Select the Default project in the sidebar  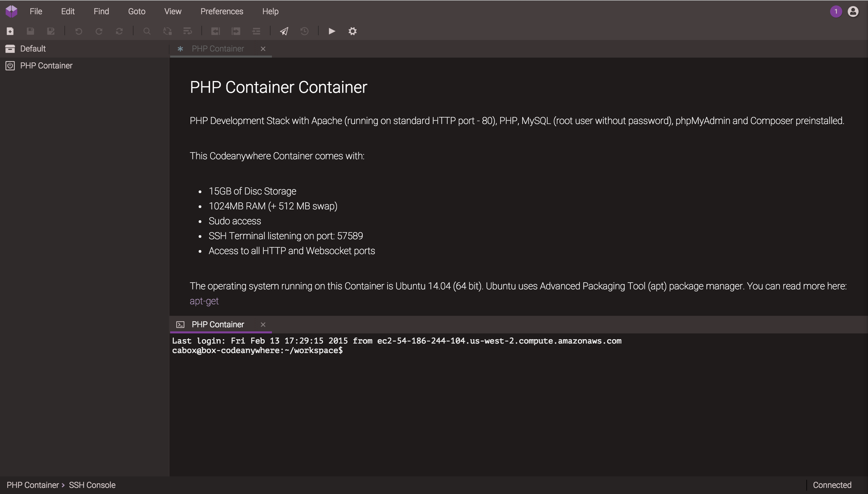point(33,49)
